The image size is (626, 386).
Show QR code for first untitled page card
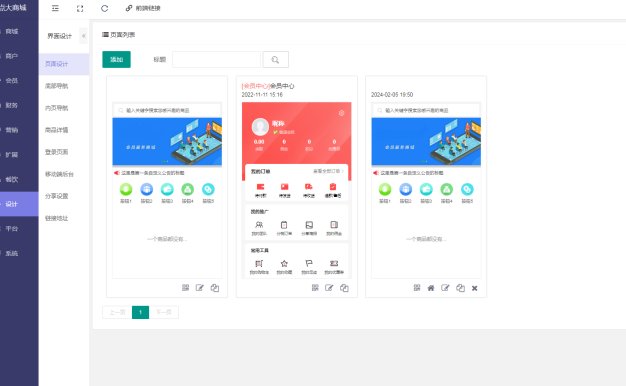click(x=185, y=287)
